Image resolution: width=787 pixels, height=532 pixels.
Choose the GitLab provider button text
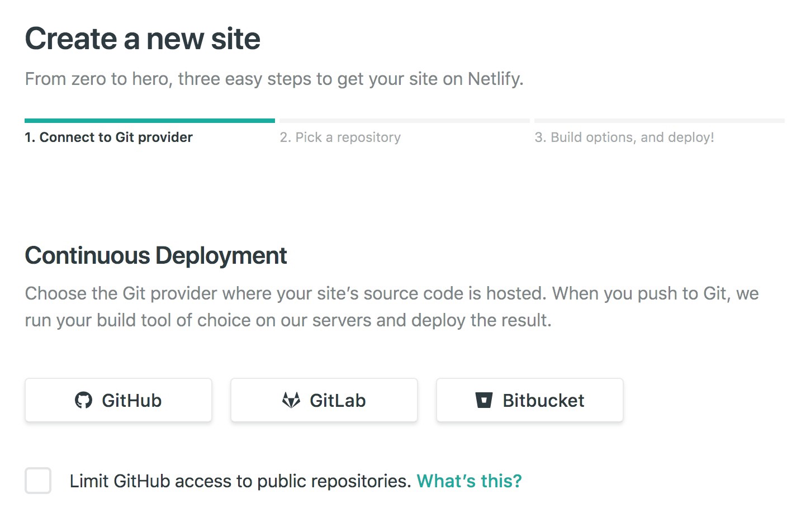338,401
